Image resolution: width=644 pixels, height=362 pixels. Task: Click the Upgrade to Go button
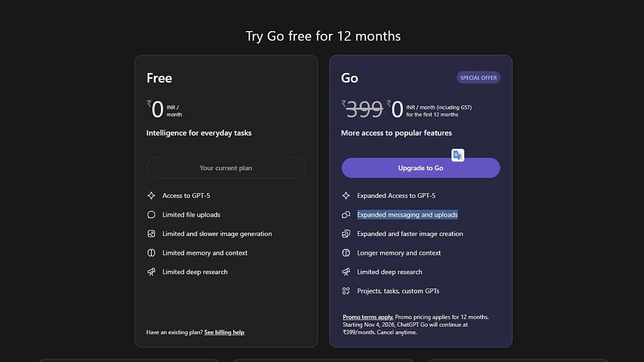(420, 167)
